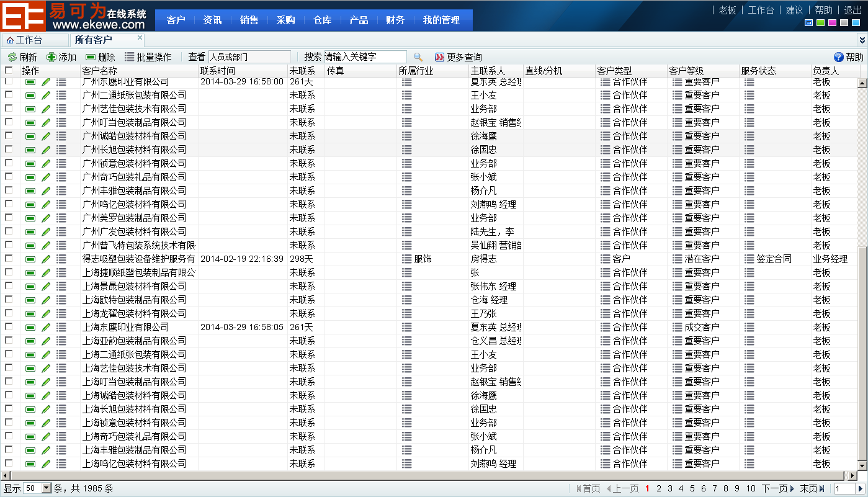Image resolution: width=868 pixels, height=497 pixels.
Task: Click the 退出 logout link
Action: click(x=853, y=10)
